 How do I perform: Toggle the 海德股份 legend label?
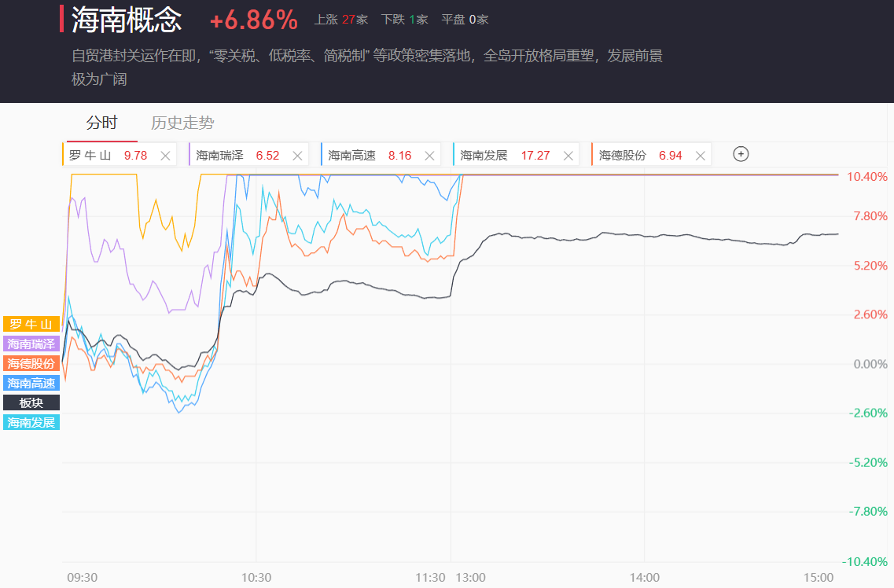tap(31, 363)
